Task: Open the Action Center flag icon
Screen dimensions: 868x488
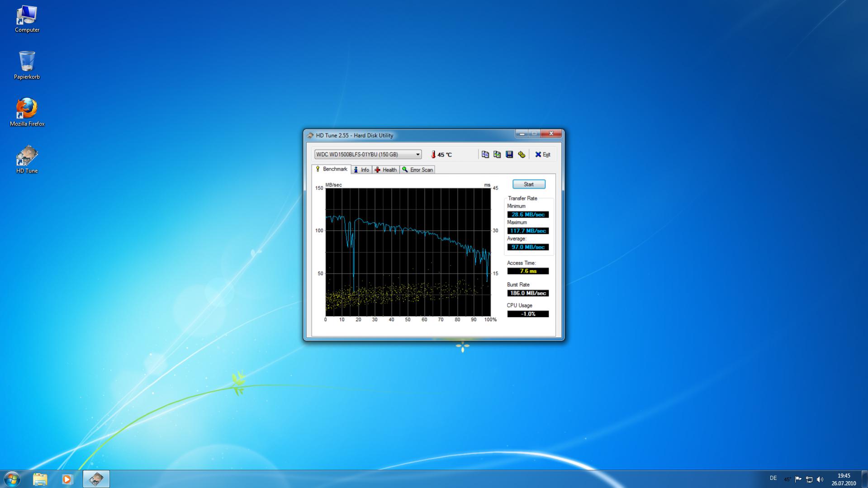Action: click(798, 479)
